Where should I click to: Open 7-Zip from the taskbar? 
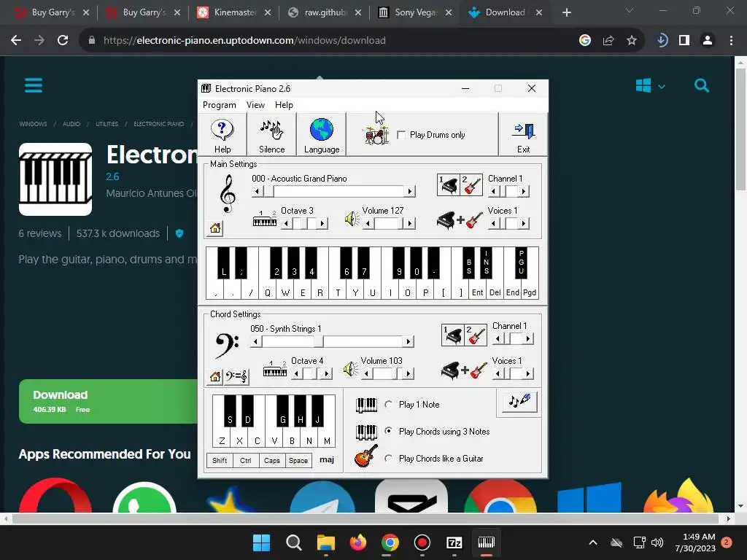(454, 542)
